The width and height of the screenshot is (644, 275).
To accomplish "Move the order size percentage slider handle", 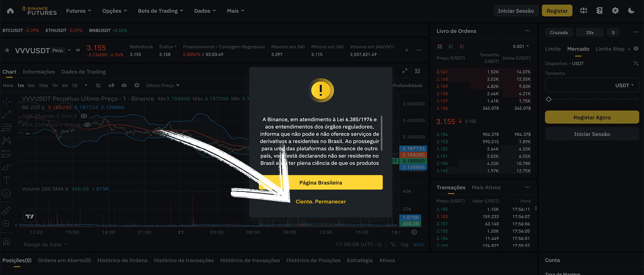I will (x=549, y=99).
